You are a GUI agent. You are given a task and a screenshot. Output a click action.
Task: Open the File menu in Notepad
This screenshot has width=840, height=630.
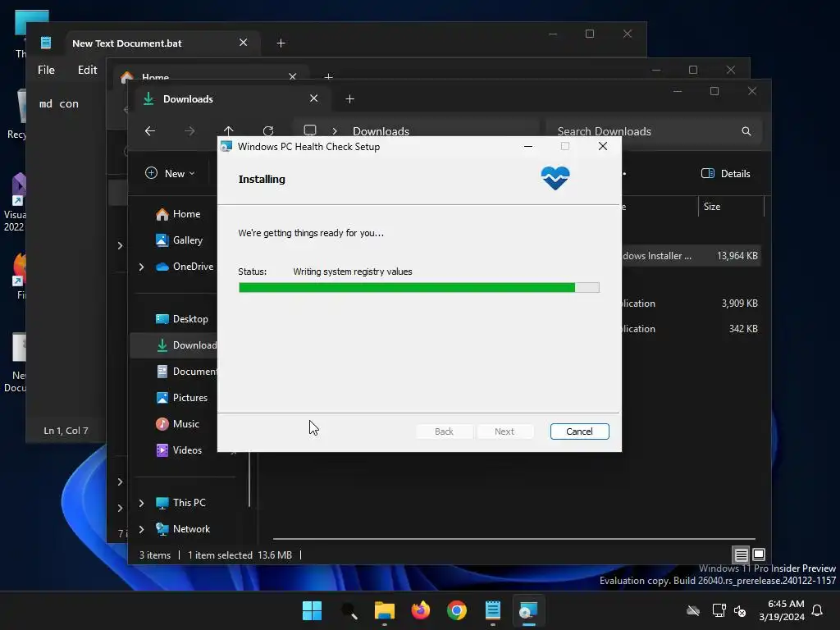click(x=46, y=70)
